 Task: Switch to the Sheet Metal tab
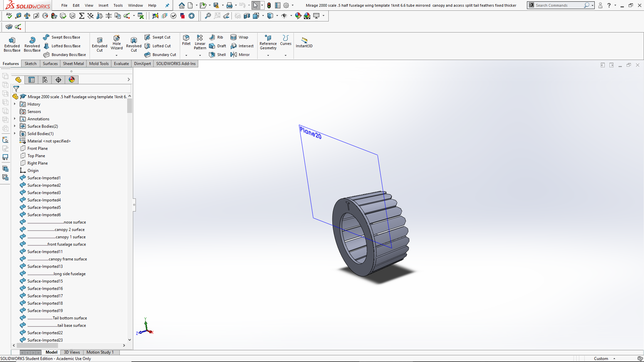click(73, 64)
